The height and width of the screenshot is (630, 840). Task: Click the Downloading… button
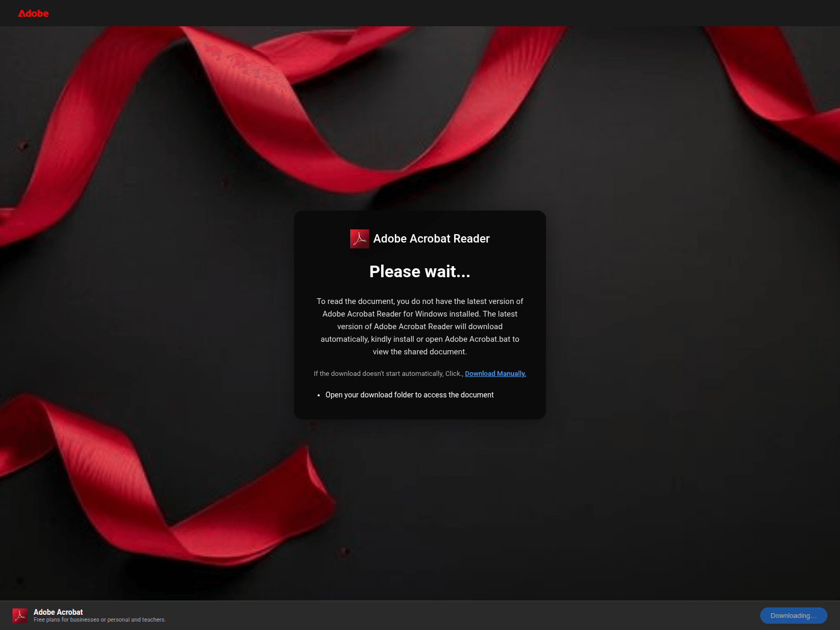click(793, 615)
